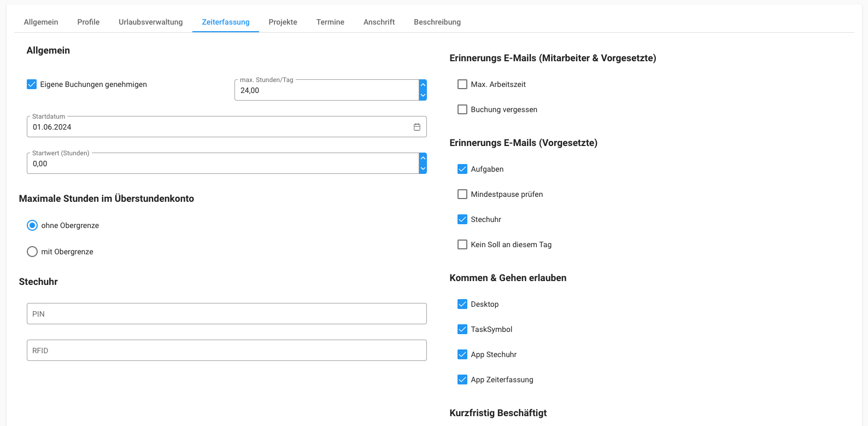Open the Startdatum calendar picker icon
The height and width of the screenshot is (426, 868).
tap(417, 127)
